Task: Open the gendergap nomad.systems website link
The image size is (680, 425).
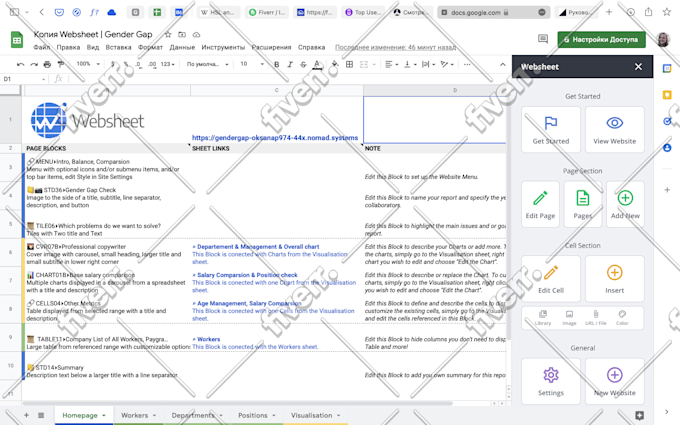Action: [275, 137]
